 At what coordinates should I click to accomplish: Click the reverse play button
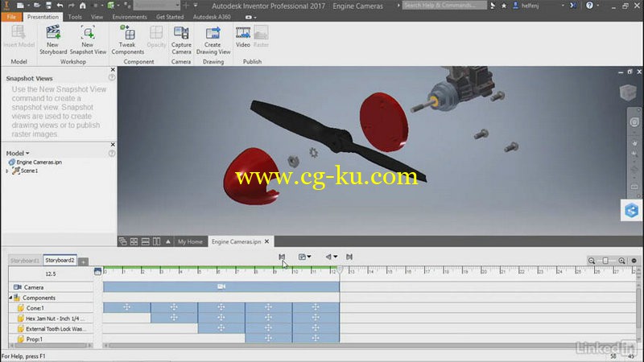coord(328,257)
